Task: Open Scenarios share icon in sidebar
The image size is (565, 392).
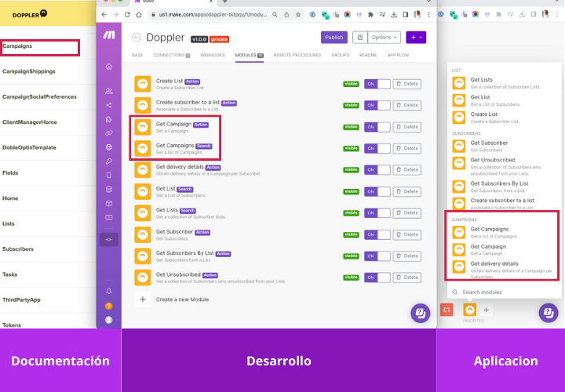Action: click(109, 105)
